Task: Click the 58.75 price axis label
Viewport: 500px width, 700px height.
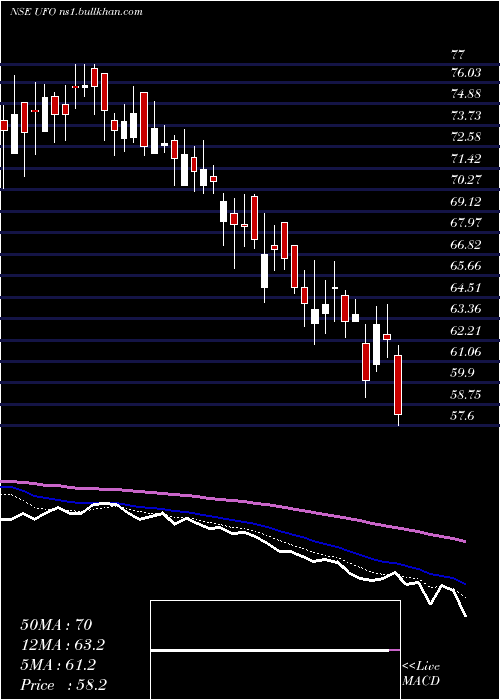Action: pyautogui.click(x=466, y=395)
